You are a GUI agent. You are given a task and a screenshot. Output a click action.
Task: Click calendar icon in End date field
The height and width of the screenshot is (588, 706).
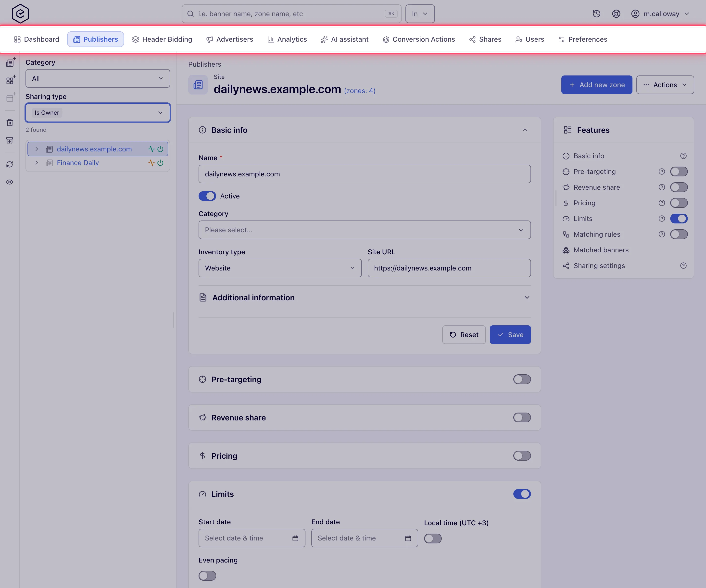tap(408, 538)
